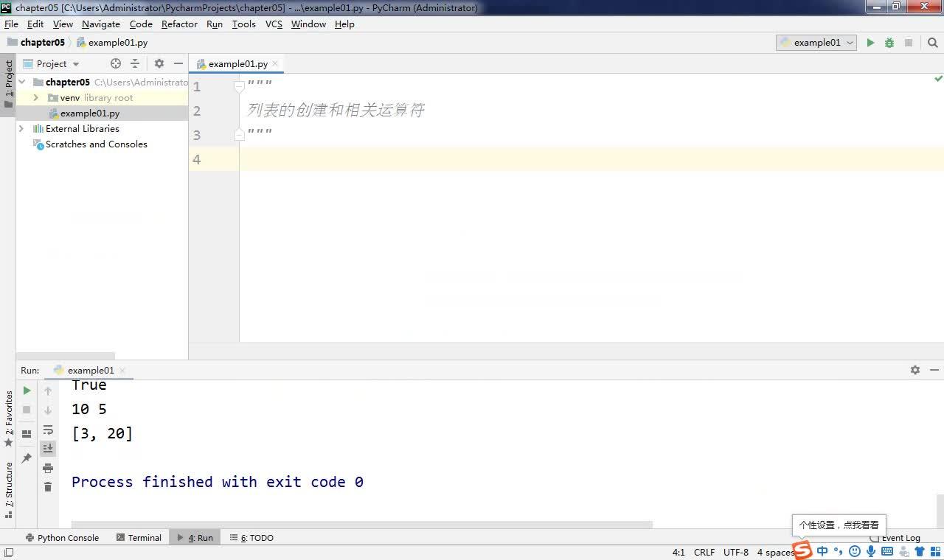Rerun the program in the Run panel
This screenshot has width=944, height=560.
point(27,390)
